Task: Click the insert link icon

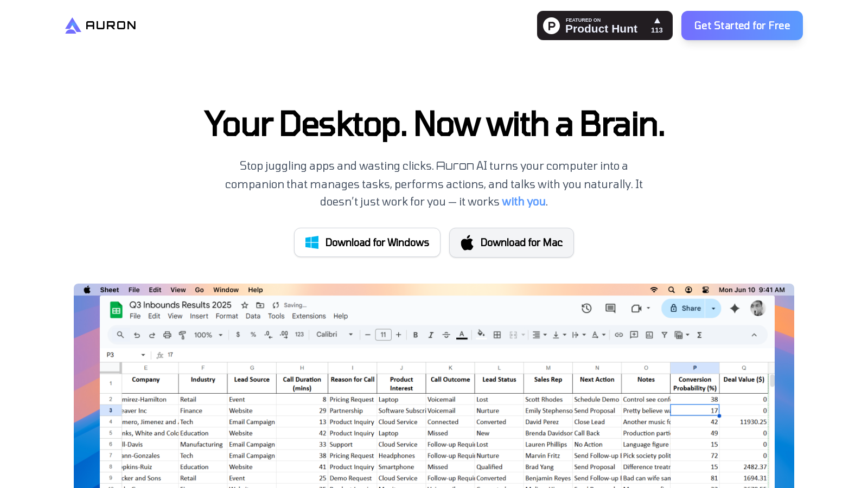Action: click(619, 335)
